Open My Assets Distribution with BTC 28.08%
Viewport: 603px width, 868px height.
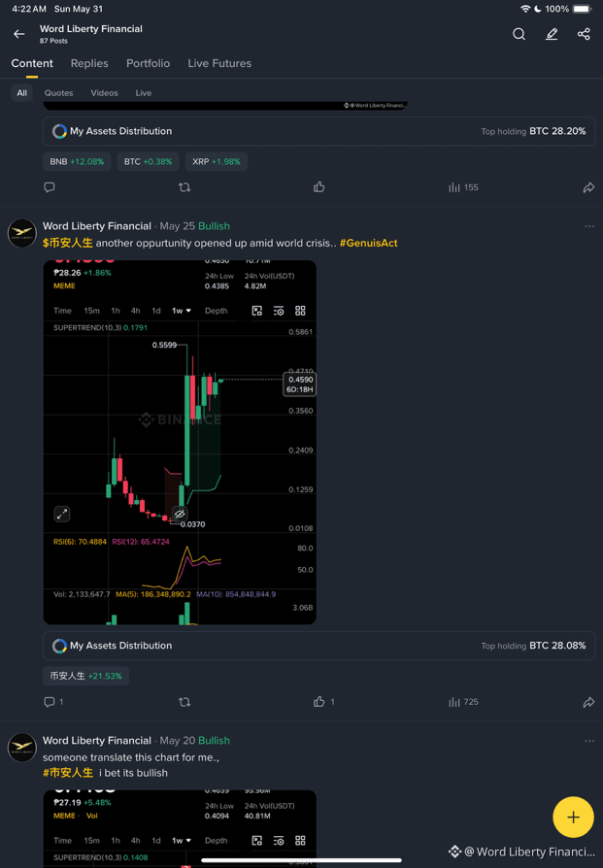(x=318, y=646)
